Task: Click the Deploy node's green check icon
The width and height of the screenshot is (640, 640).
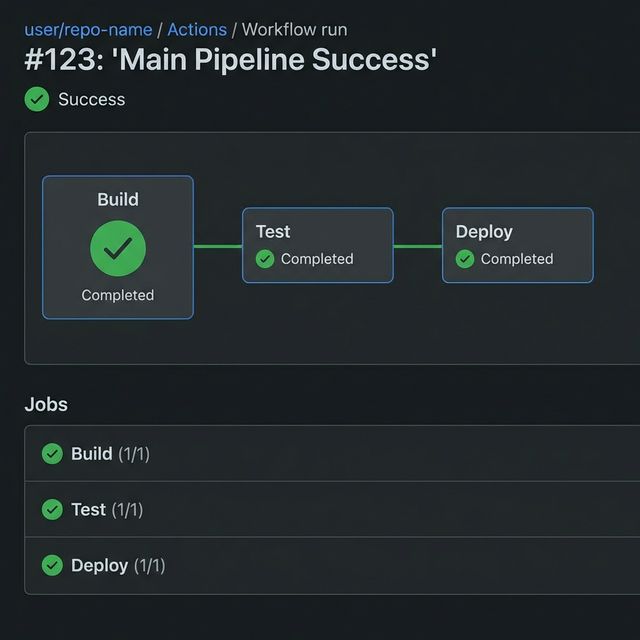Action: click(465, 259)
